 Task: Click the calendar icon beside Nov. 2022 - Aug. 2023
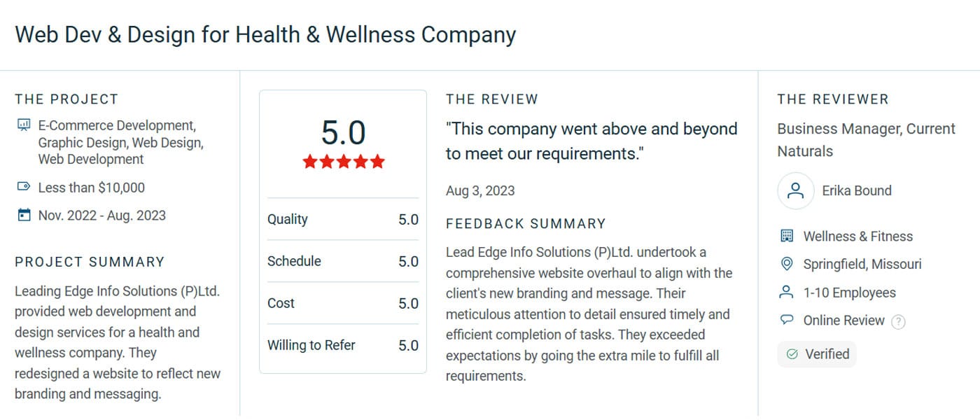pos(23,215)
